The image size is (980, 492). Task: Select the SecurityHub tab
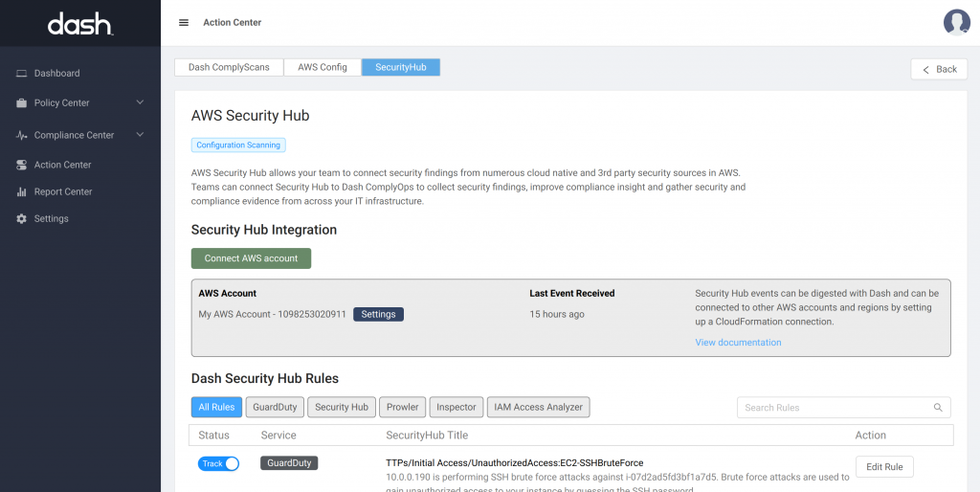pyautogui.click(x=401, y=68)
